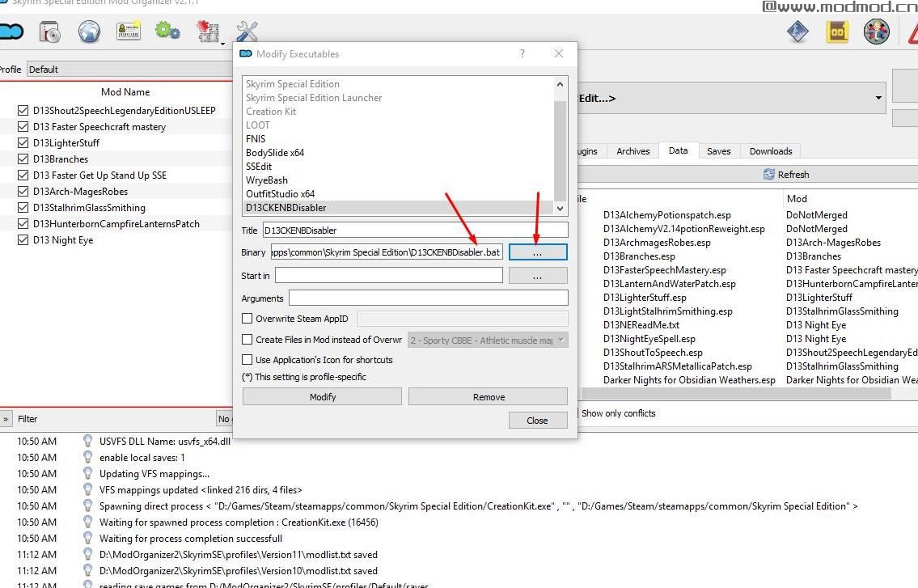Click lightbulb icon beside enable local saves log
The height and width of the screenshot is (588, 918).
[88, 457]
